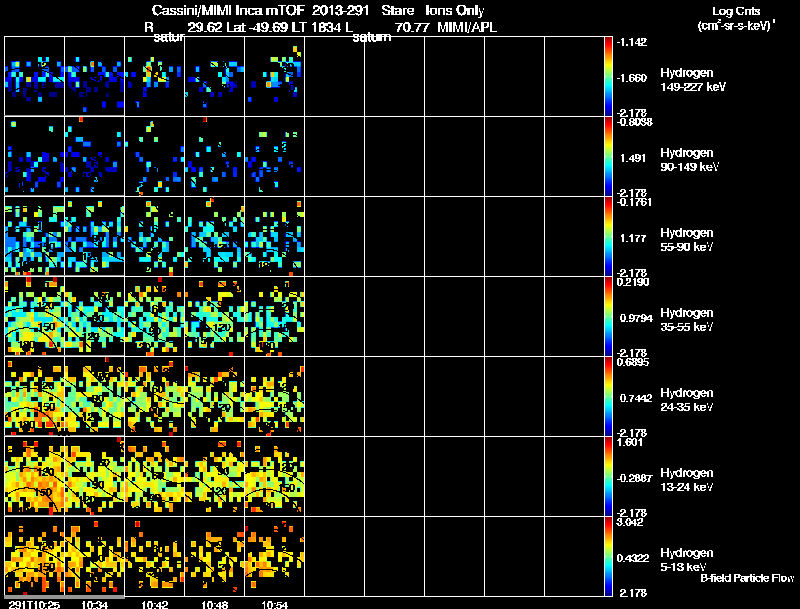Screen dimensions: 800x609
Task: Open the 24-35 keV image at 291T10:25
Action: pos(34,396)
